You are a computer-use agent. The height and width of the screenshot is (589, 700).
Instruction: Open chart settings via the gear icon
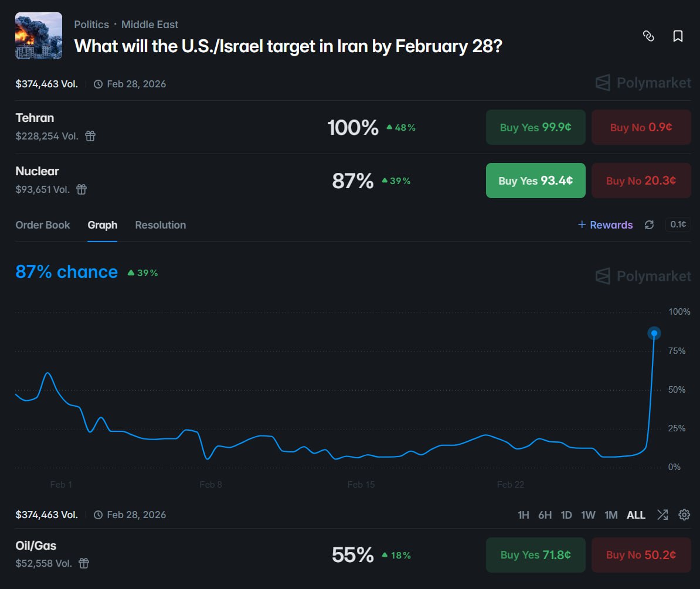(x=684, y=515)
